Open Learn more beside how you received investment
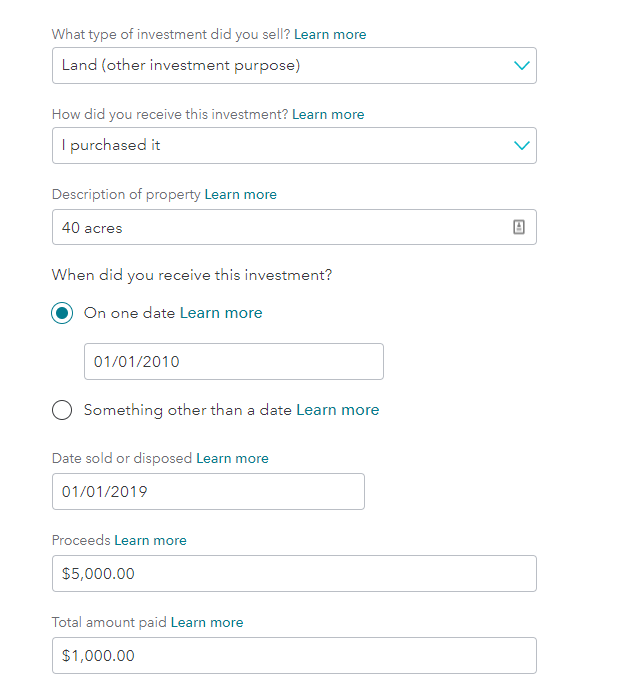Image resolution: width=618 pixels, height=694 pixels. pos(328,115)
